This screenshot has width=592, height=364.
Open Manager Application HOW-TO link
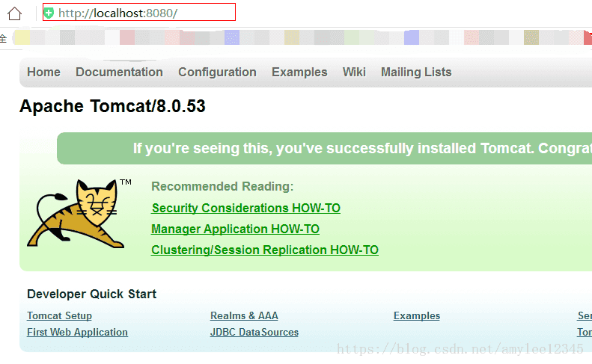(x=235, y=229)
